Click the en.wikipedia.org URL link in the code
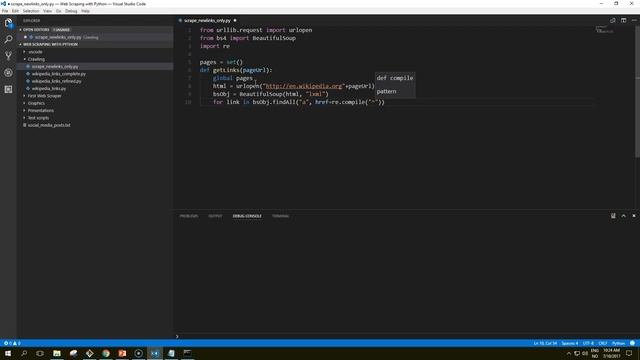 pos(304,86)
